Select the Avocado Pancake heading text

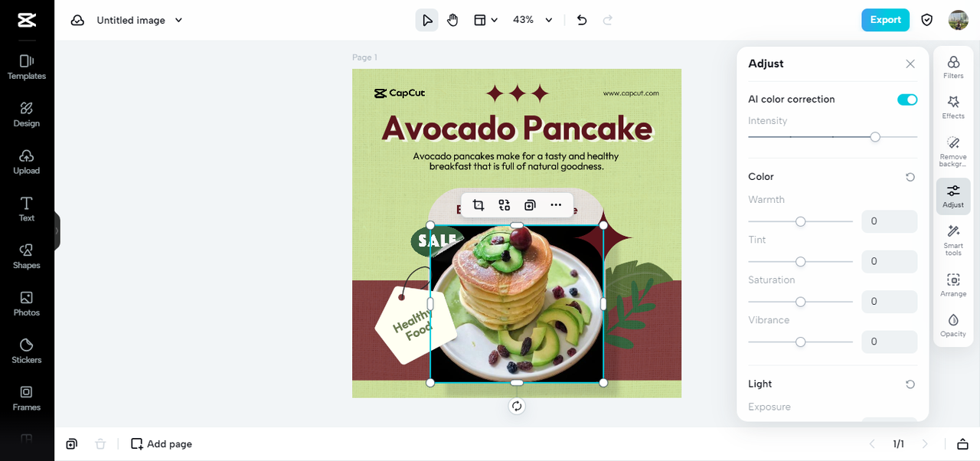(517, 128)
